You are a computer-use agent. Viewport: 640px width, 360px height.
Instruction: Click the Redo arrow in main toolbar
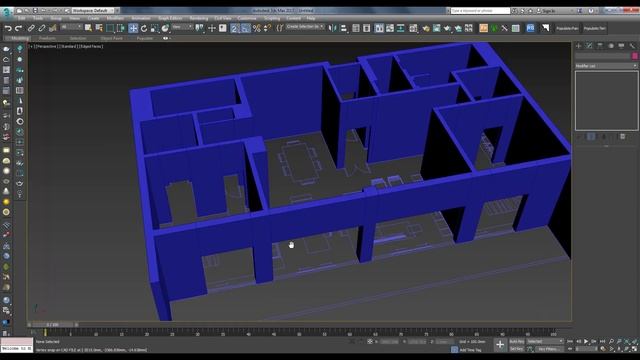point(18,28)
